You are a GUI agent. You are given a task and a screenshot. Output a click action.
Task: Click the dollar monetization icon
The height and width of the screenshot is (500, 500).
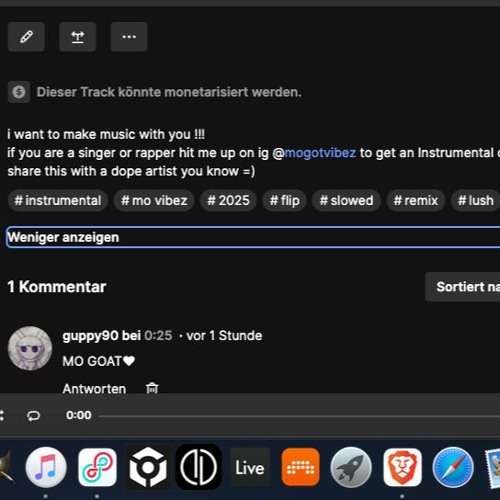click(x=19, y=92)
